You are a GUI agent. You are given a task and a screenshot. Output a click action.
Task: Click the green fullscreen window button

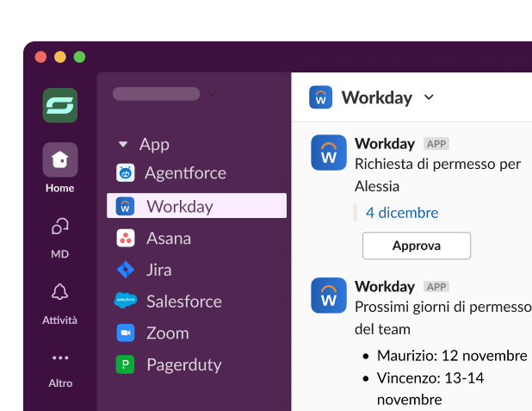tap(80, 57)
